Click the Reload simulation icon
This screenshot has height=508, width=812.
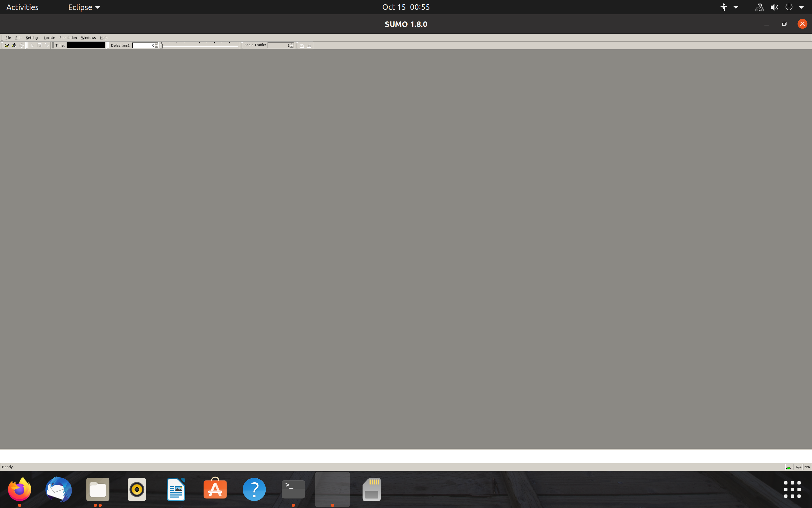pos(21,45)
